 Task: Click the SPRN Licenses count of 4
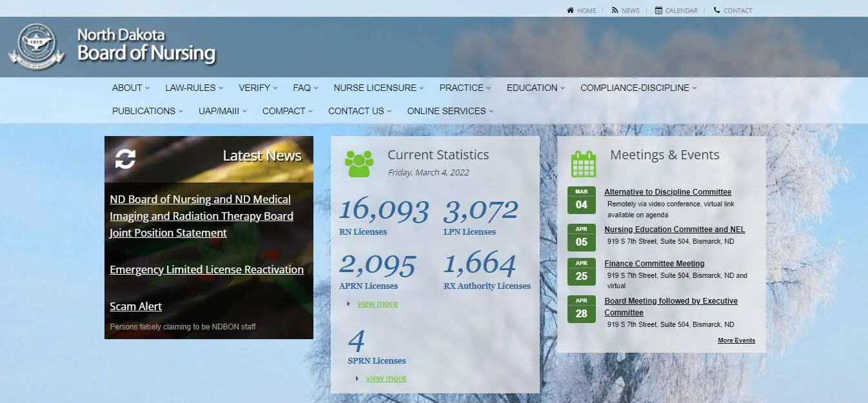[357, 340]
